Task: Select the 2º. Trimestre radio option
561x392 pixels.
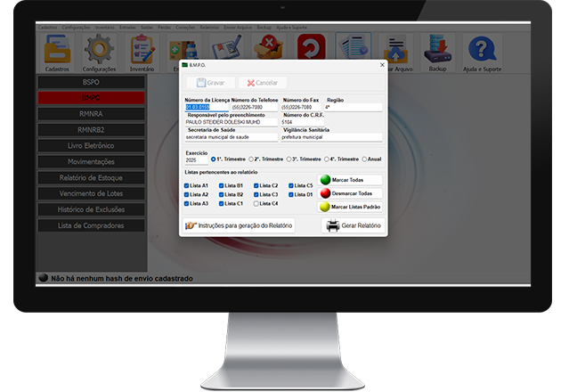Action: (249, 159)
